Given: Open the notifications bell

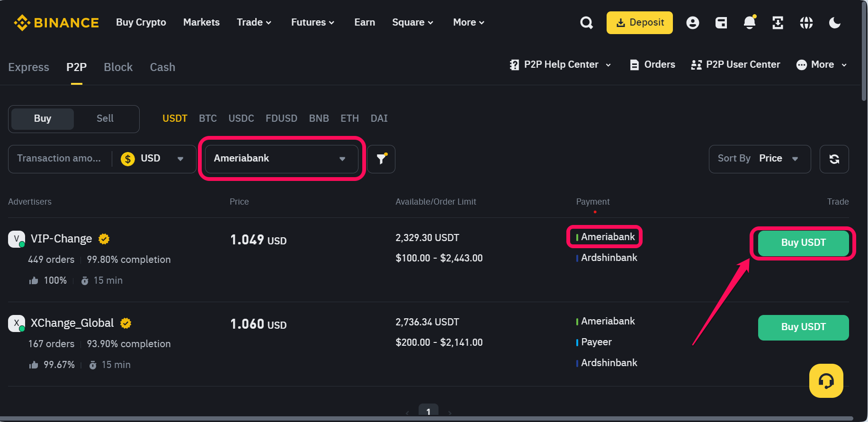Looking at the screenshot, I should [750, 22].
